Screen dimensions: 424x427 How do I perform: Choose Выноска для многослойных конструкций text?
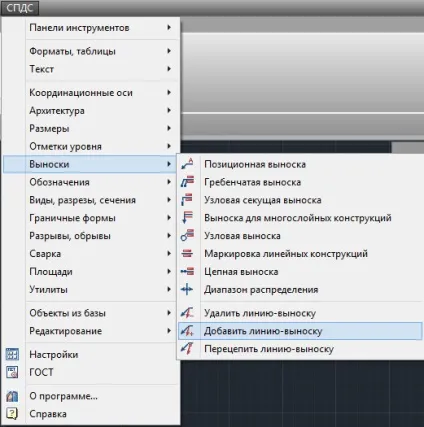point(298,218)
